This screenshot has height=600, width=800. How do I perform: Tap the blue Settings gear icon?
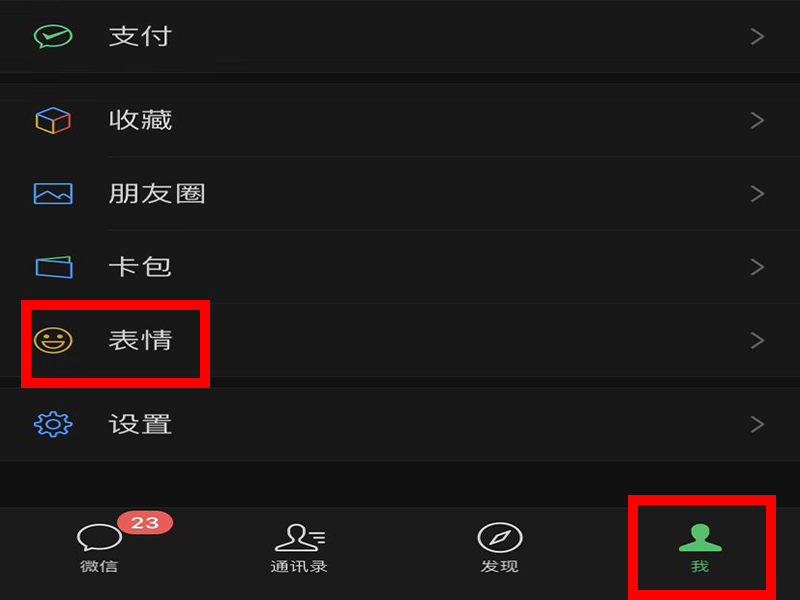tap(53, 424)
